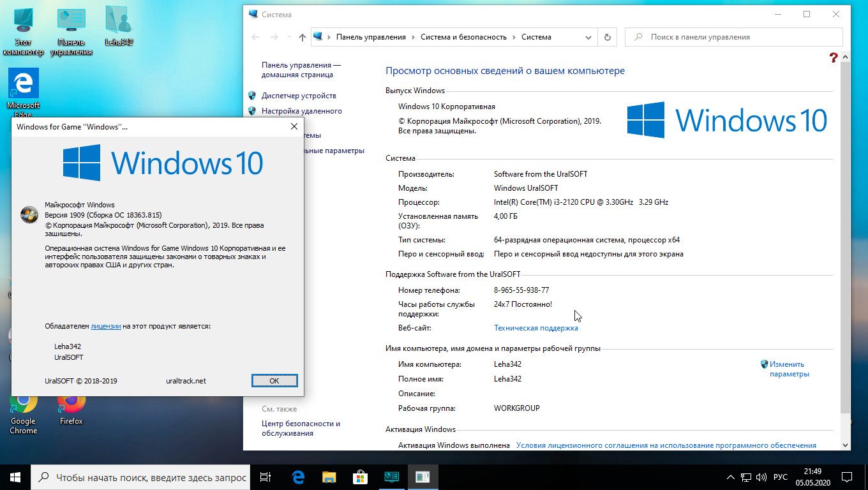Open recent locations dropdown arrow
The width and height of the screenshot is (868, 490).
click(x=289, y=37)
